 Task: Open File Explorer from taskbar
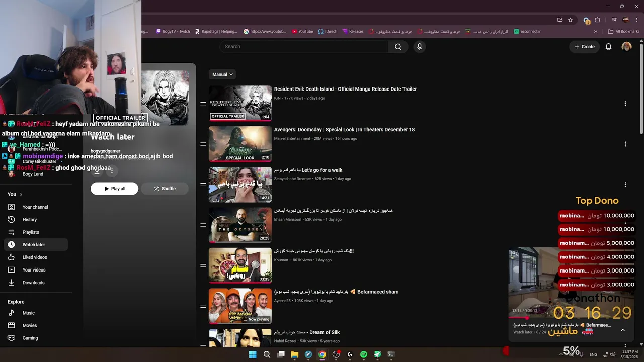pyautogui.click(x=294, y=354)
